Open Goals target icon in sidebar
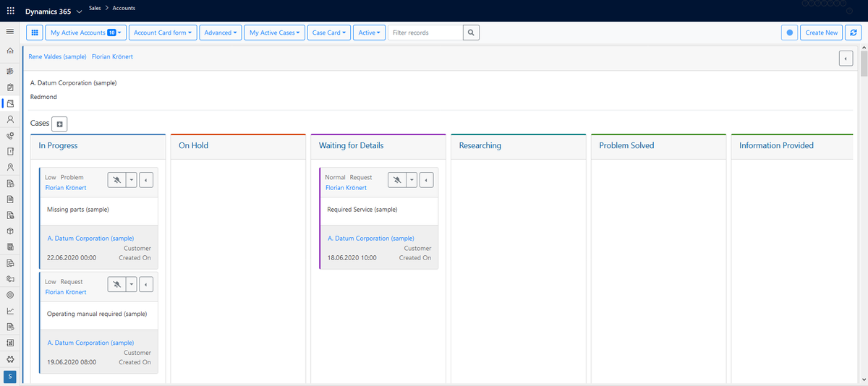 pos(10,295)
